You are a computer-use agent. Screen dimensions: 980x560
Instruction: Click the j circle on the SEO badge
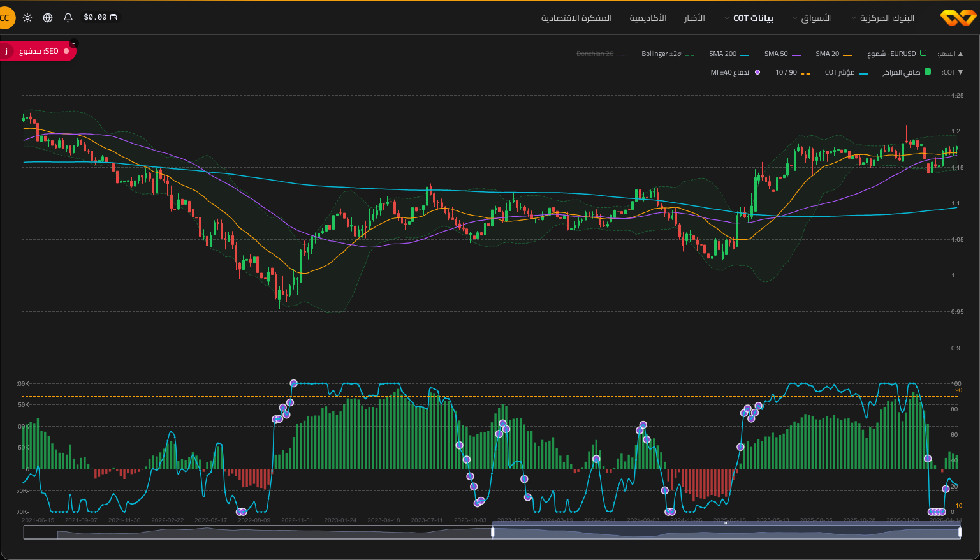point(6,51)
